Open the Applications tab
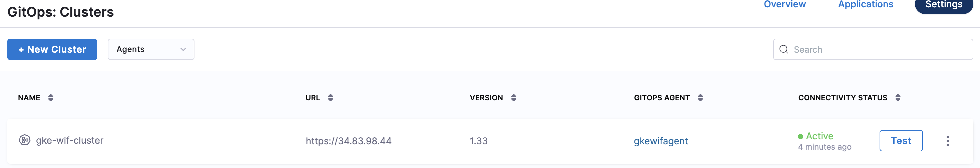 (866, 5)
